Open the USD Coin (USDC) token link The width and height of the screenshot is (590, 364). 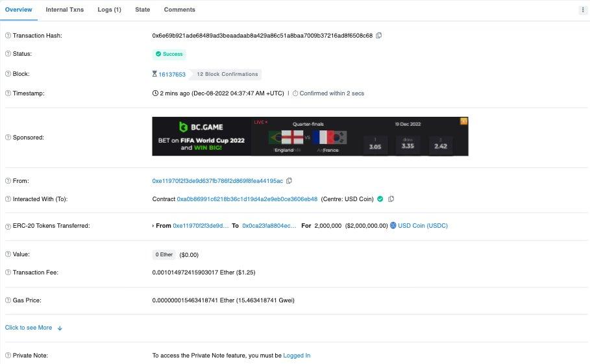423,226
